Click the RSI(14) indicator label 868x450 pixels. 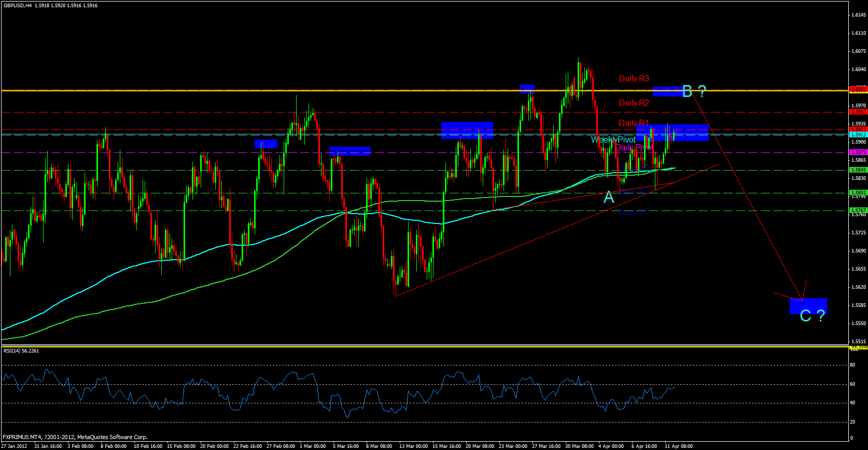(x=21, y=351)
